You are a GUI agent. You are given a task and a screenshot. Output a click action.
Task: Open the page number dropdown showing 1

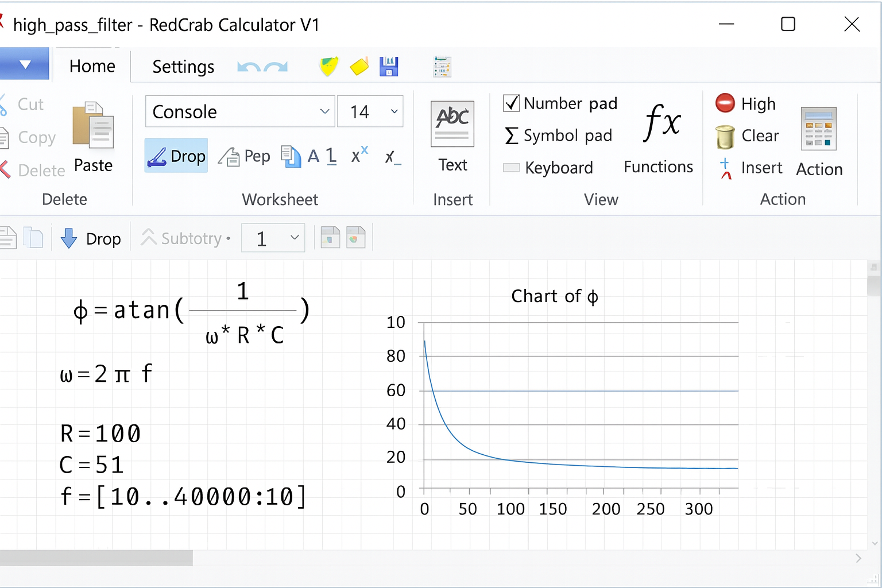point(295,237)
